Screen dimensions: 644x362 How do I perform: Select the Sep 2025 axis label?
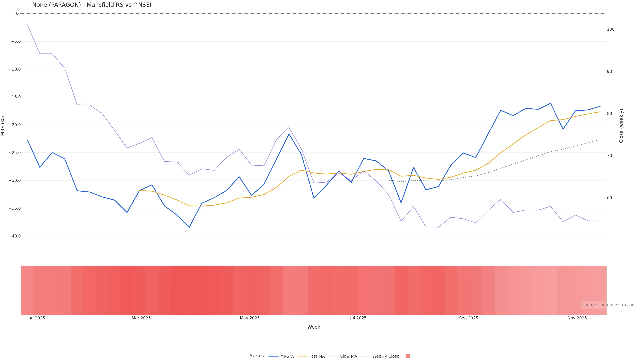(x=469, y=318)
